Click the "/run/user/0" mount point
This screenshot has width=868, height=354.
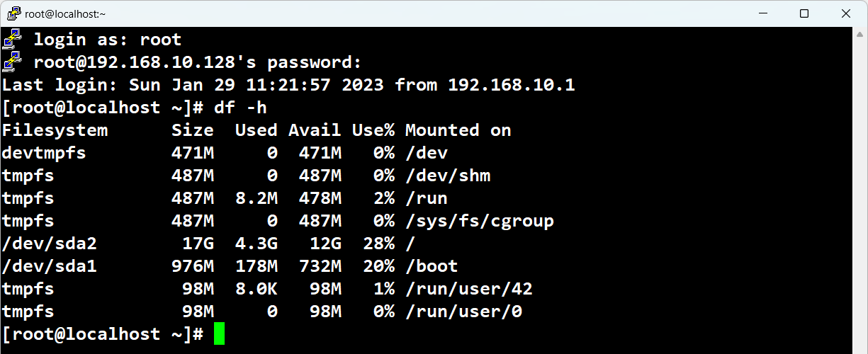463,312
